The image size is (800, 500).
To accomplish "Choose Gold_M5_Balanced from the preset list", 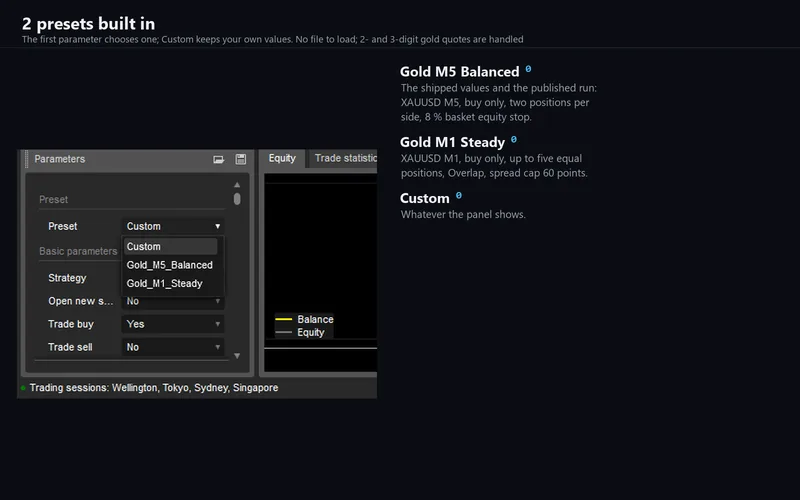I will tap(170, 265).
